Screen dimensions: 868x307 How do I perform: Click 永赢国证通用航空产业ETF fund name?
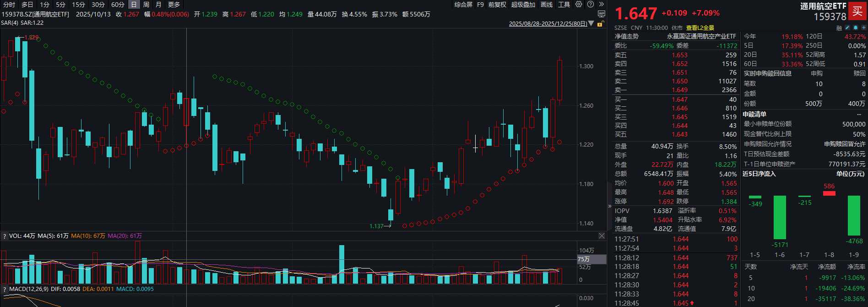(701, 37)
